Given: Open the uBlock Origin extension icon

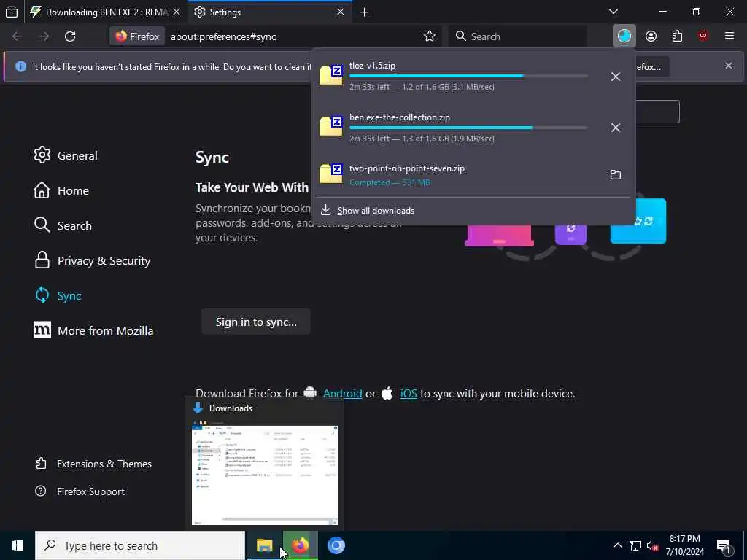Looking at the screenshot, I should (703, 36).
